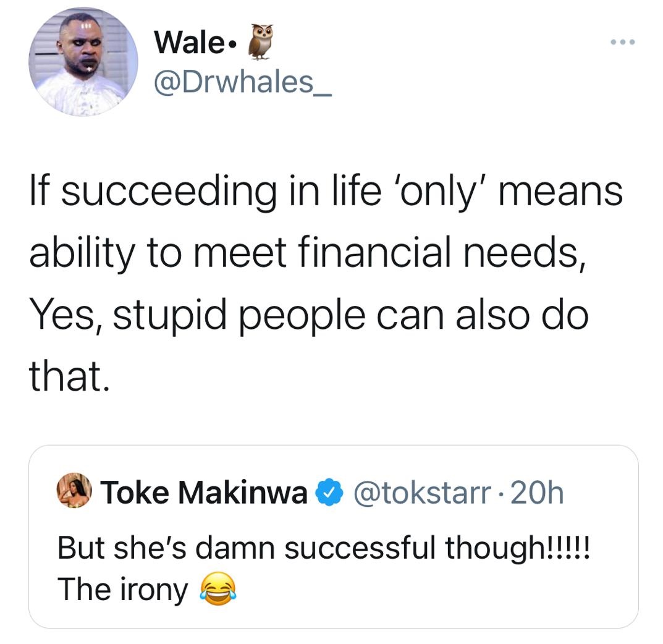
Task: Open quoted tweet via 'The irony' text
Action: pyautogui.click(x=122, y=590)
